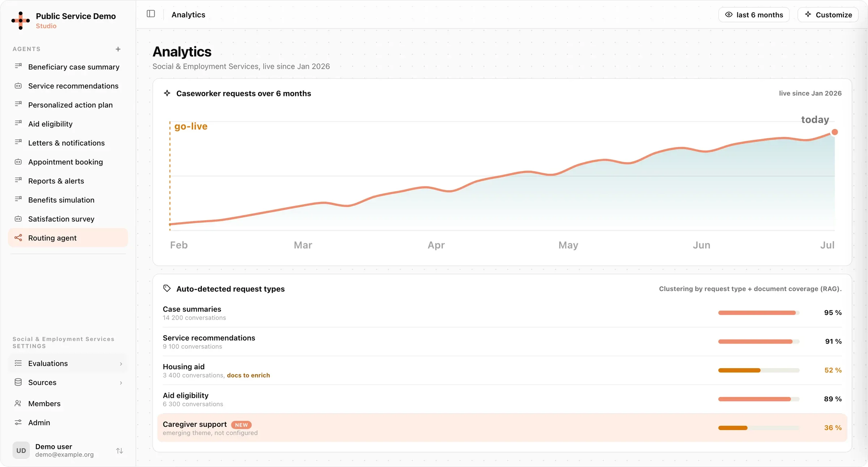Open Letters & notifications agent
Image resolution: width=868 pixels, height=467 pixels.
(x=68, y=143)
